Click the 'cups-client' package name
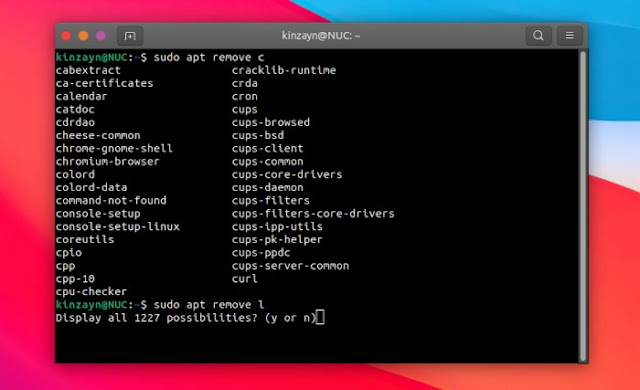The height and width of the screenshot is (390, 640). [268, 148]
